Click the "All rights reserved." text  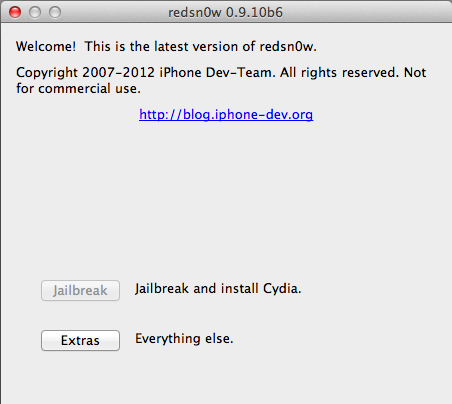pyautogui.click(x=339, y=73)
